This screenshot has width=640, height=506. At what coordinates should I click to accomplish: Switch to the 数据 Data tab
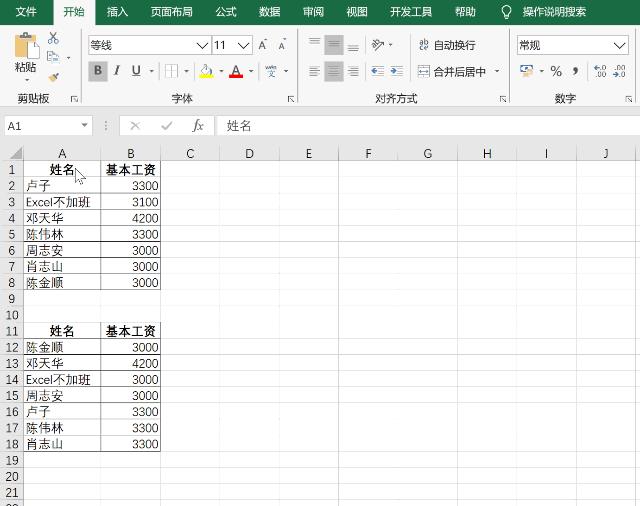[x=269, y=11]
